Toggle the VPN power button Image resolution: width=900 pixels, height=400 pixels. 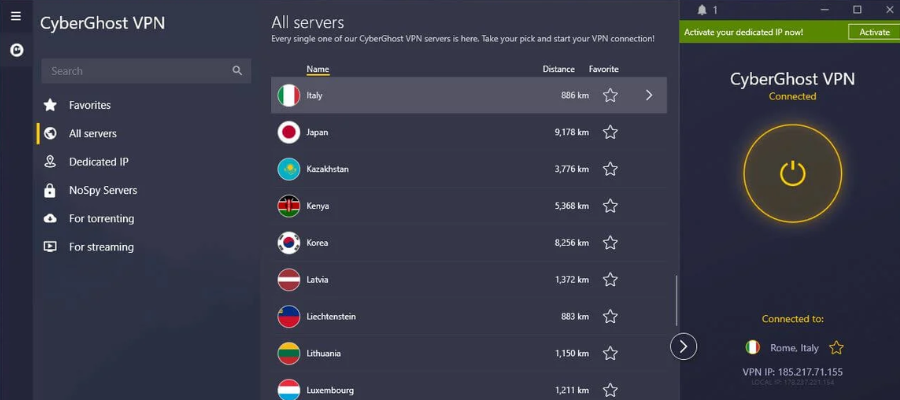pyautogui.click(x=793, y=173)
